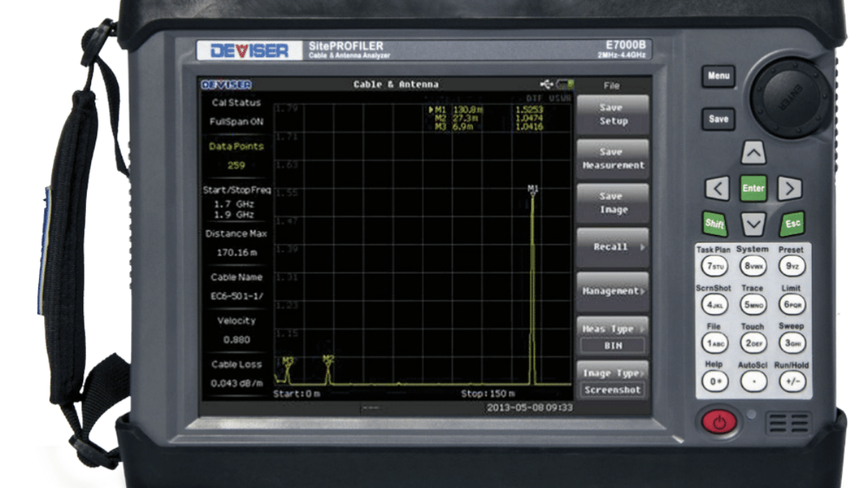The height and width of the screenshot is (488, 868).
Task: Tap the 7 STU Task Plan key
Action: (x=713, y=267)
